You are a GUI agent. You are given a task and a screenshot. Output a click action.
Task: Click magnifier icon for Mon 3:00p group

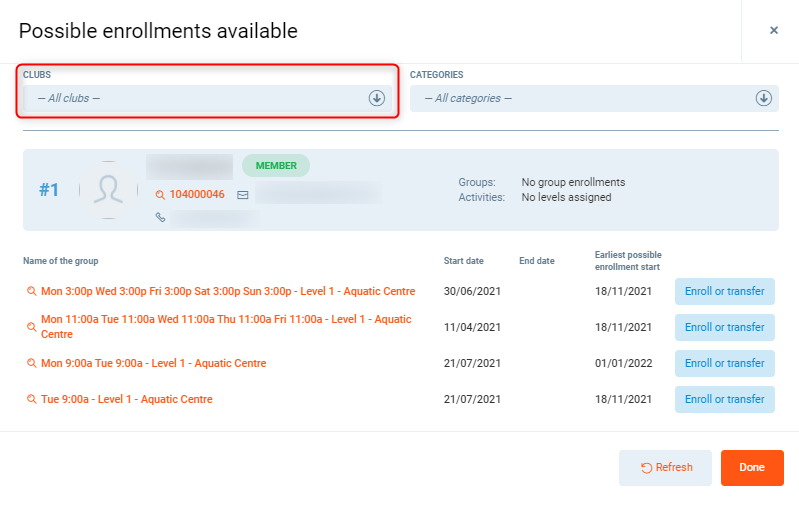click(31, 292)
